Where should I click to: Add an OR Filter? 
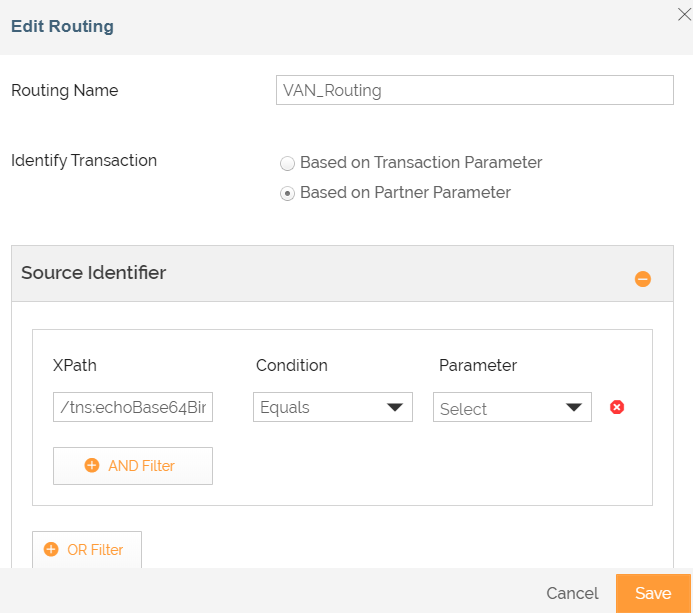click(87, 550)
